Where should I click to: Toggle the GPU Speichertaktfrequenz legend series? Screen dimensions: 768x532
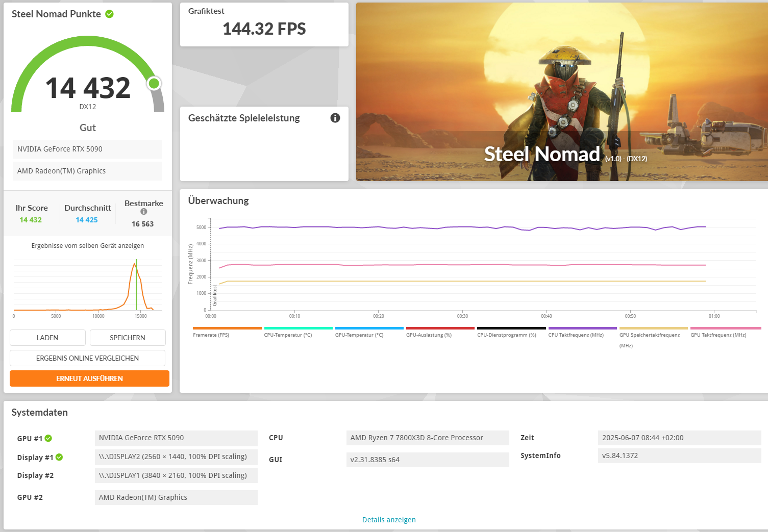[653, 337]
